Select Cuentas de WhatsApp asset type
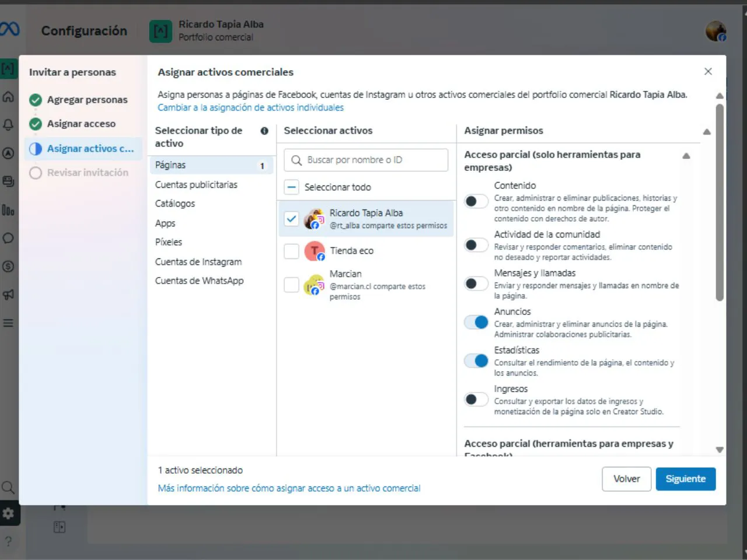 tap(199, 281)
